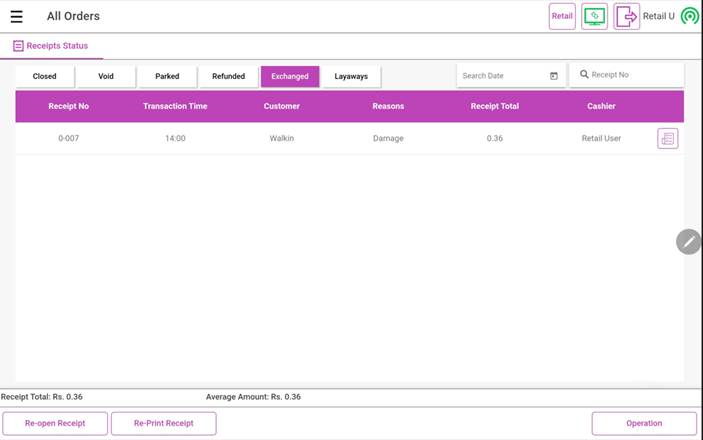
Task: Click the floating pencil edit icon
Action: click(x=688, y=241)
